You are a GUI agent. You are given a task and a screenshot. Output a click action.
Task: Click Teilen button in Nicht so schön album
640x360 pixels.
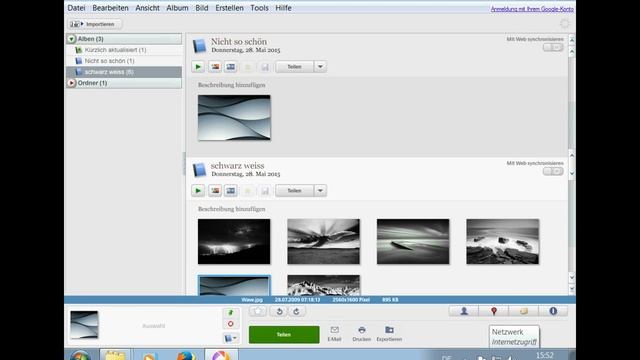coord(294,67)
